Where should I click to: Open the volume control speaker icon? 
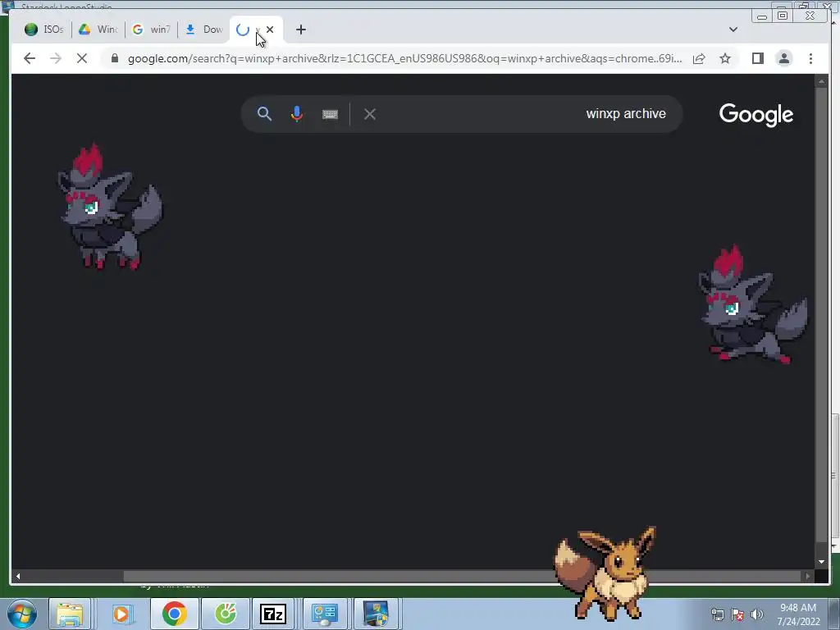click(x=756, y=614)
